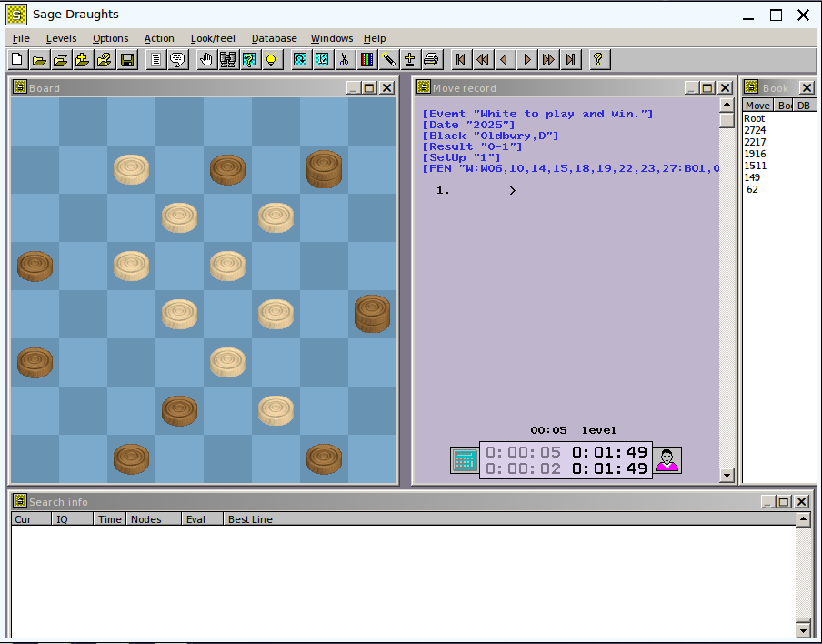Click the yellow question mark help icon

point(597,60)
